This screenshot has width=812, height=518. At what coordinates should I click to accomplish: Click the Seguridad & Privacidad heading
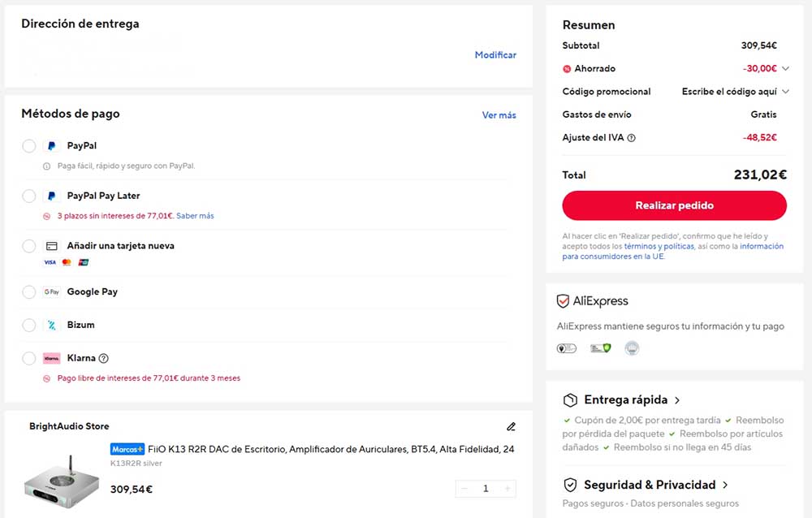[x=650, y=485]
